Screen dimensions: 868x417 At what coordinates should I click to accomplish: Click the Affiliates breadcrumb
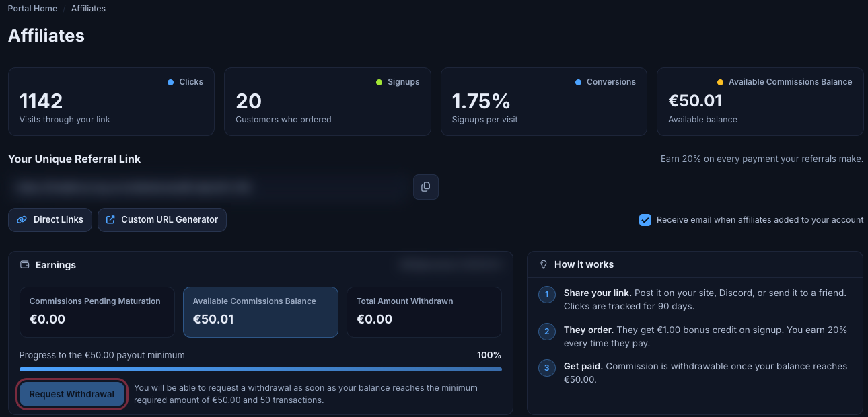pos(88,9)
